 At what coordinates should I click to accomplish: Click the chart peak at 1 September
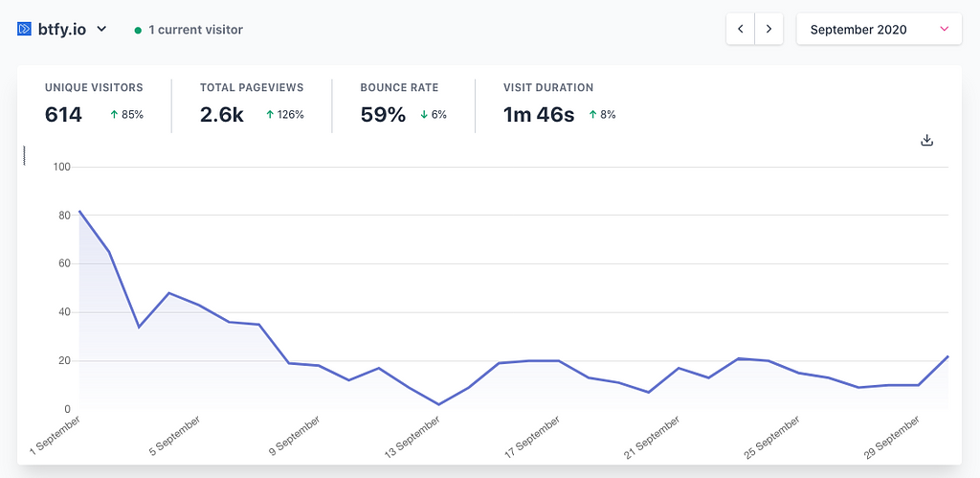[79, 211]
